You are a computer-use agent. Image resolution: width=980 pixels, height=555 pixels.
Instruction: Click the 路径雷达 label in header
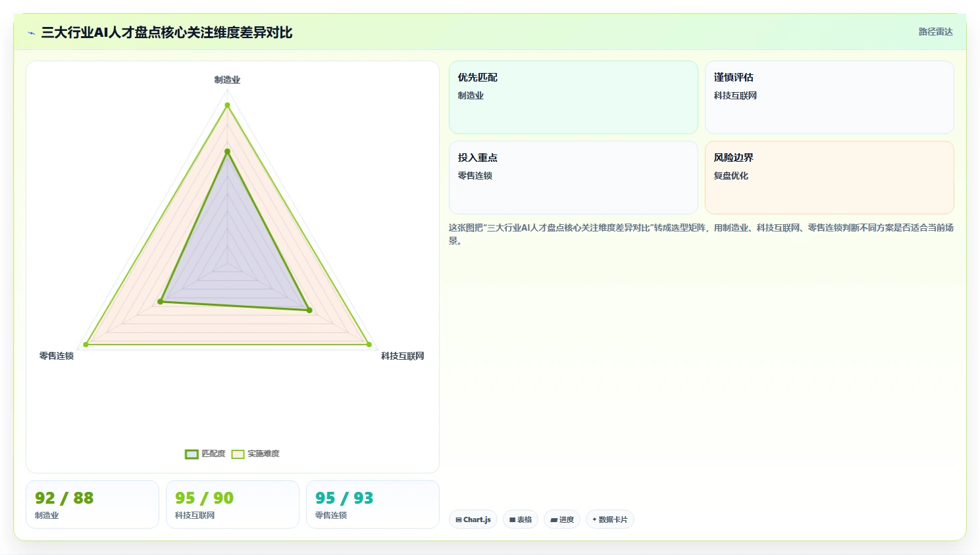(936, 32)
